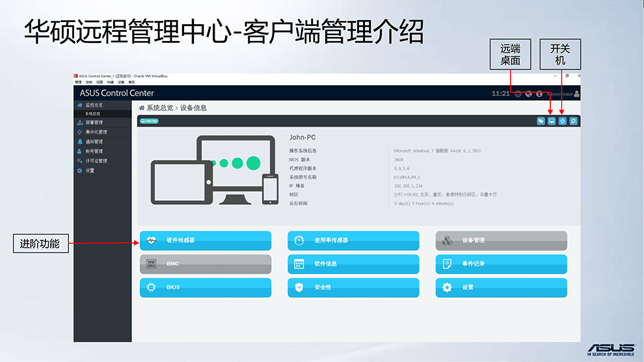
Task: Click the remote desktop icon in device toolbar
Action: pyautogui.click(x=552, y=121)
